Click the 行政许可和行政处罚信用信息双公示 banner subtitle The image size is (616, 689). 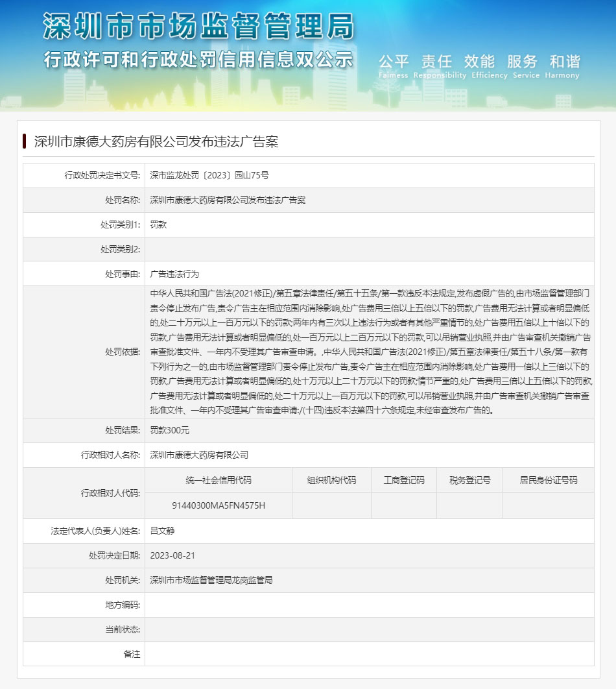(198, 59)
